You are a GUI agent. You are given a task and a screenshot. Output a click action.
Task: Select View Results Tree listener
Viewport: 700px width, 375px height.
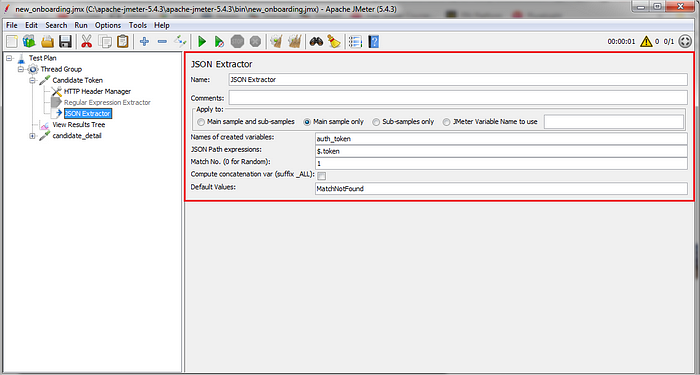coord(79,125)
